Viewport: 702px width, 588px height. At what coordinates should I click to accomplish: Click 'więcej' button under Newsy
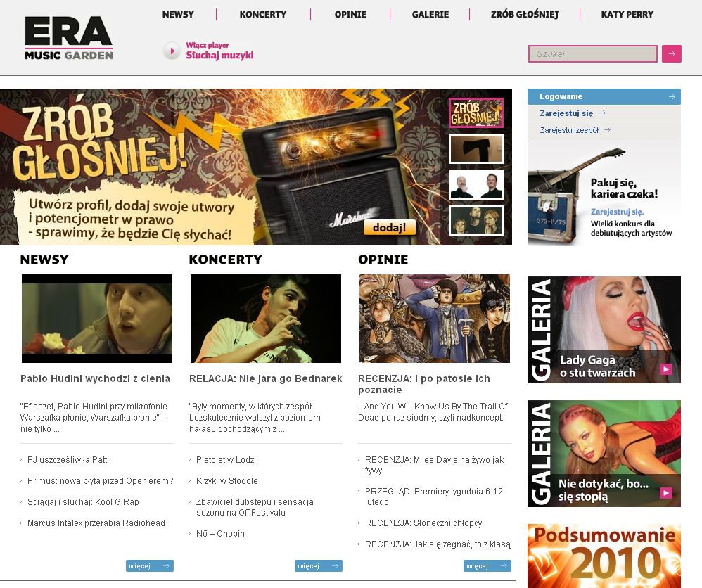pyautogui.click(x=150, y=566)
